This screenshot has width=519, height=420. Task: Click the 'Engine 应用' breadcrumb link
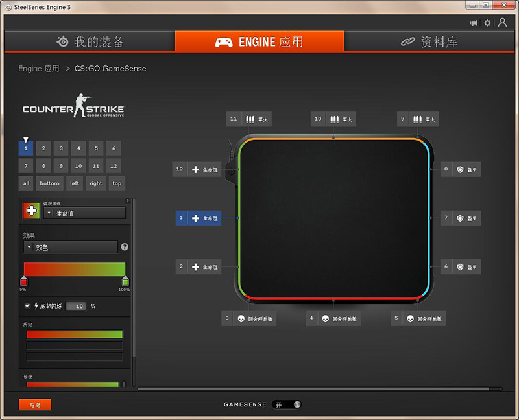[x=39, y=69]
